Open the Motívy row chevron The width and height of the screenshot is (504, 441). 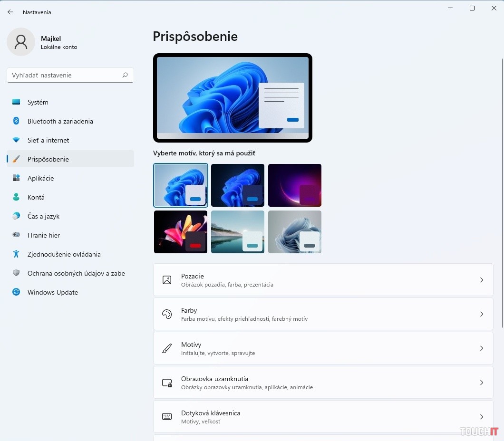[481, 348]
